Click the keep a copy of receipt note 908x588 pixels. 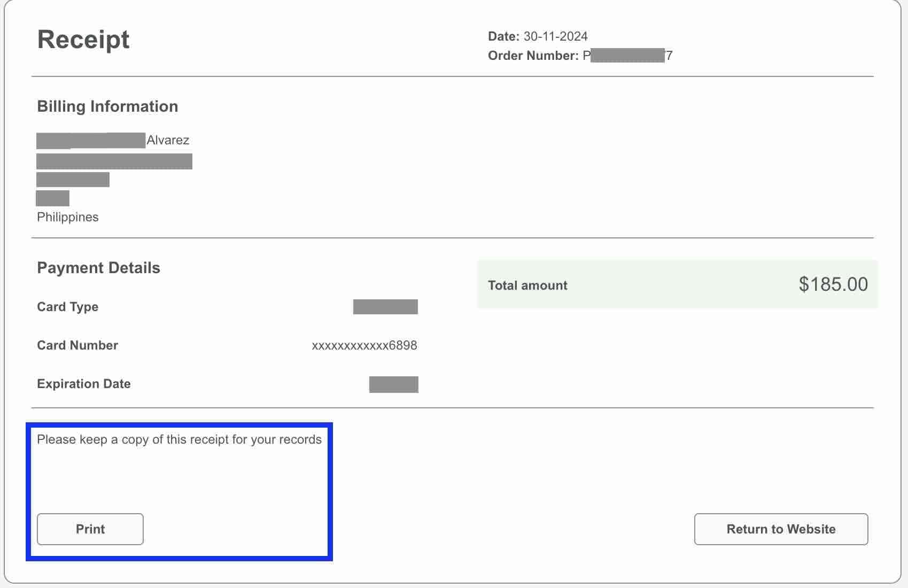point(179,439)
